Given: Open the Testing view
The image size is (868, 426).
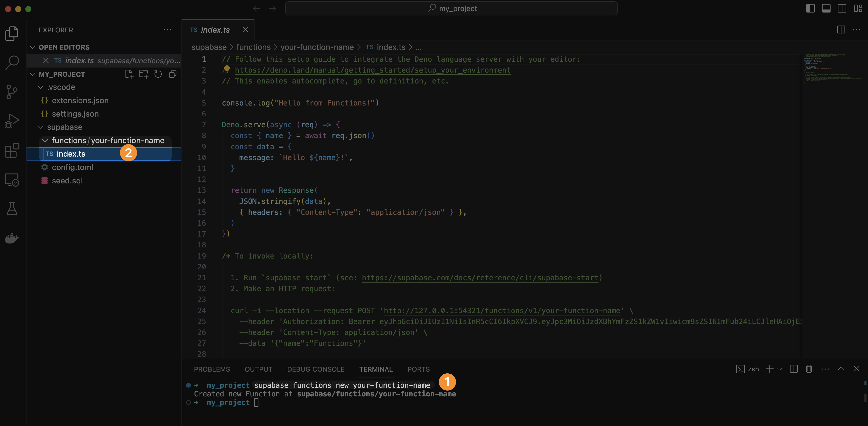Looking at the screenshot, I should point(12,209).
